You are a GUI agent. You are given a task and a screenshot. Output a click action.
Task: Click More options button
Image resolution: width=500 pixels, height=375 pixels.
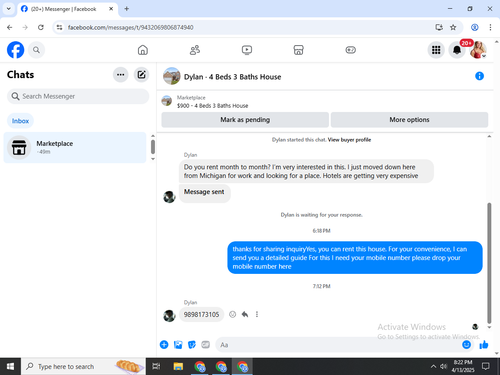(409, 120)
